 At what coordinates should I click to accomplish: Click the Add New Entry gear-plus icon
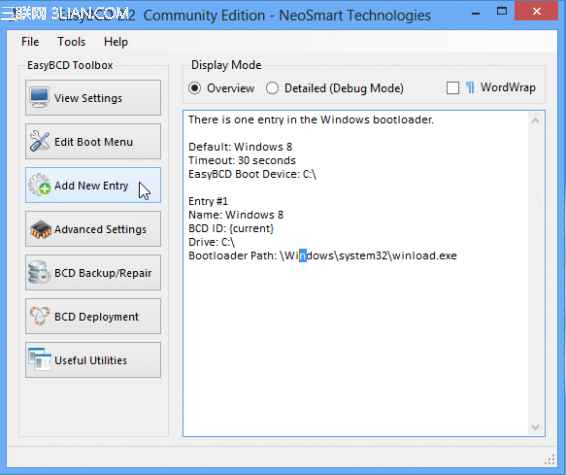(40, 185)
